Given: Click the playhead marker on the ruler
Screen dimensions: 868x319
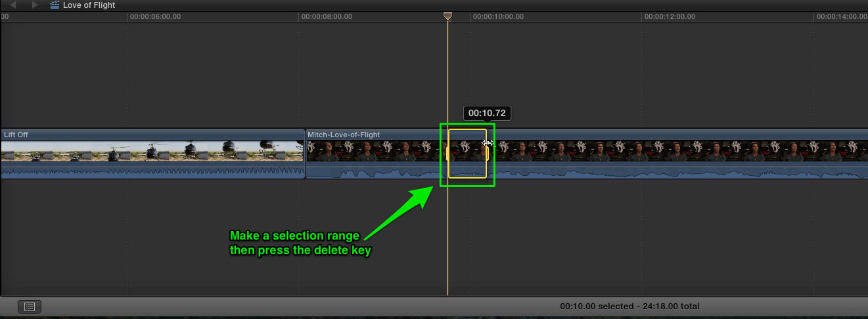Looking at the screenshot, I should (x=447, y=16).
